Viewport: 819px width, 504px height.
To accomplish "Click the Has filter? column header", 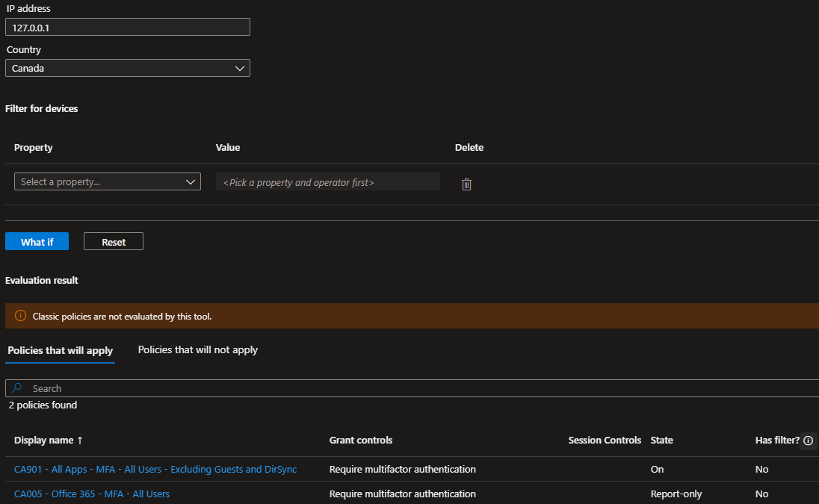I will (776, 441).
